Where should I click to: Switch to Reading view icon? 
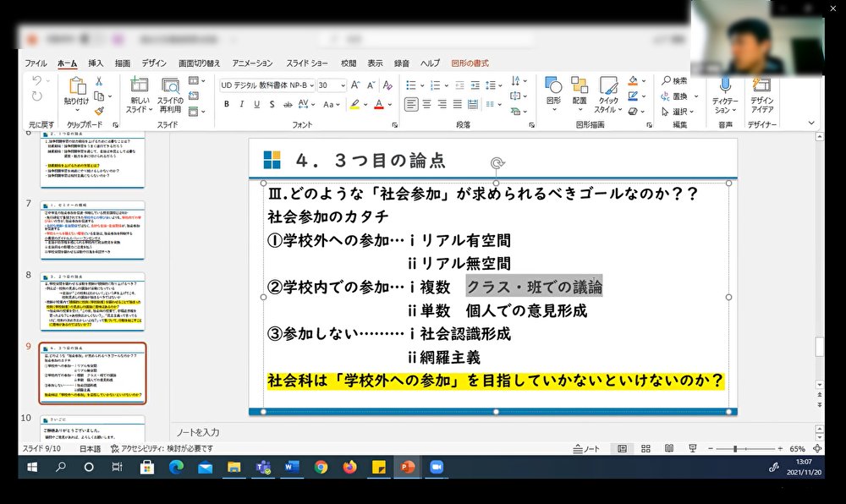pyautogui.click(x=669, y=448)
